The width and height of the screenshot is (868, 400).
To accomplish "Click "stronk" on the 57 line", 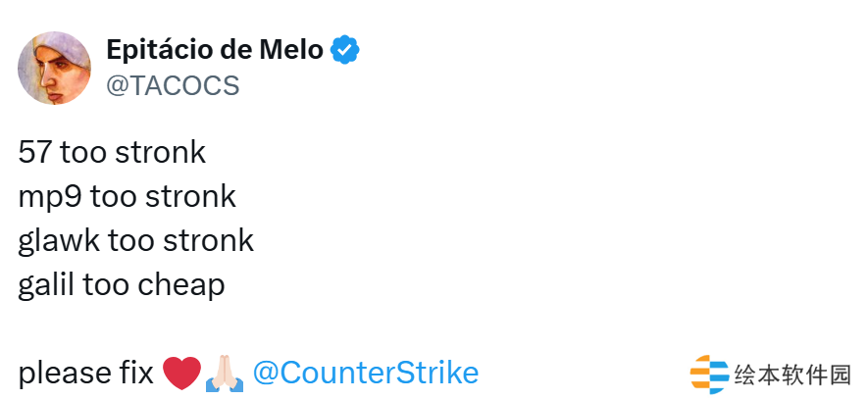I will [160, 153].
